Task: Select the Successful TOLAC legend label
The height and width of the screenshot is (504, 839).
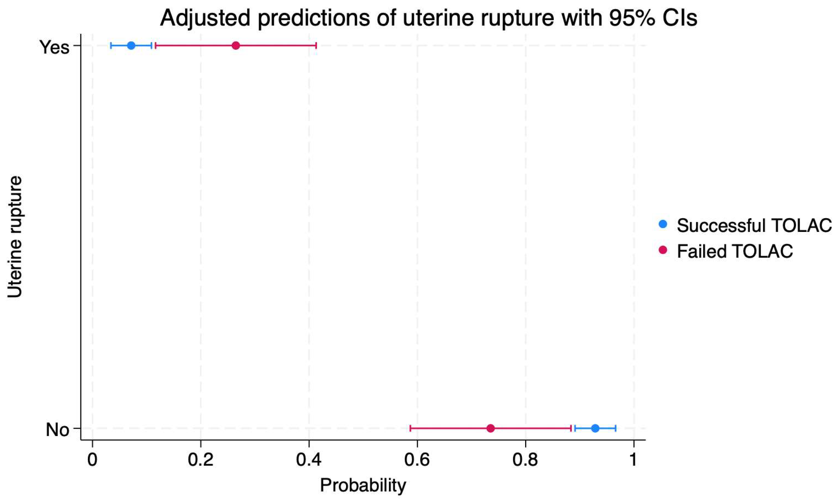Action: [x=754, y=225]
